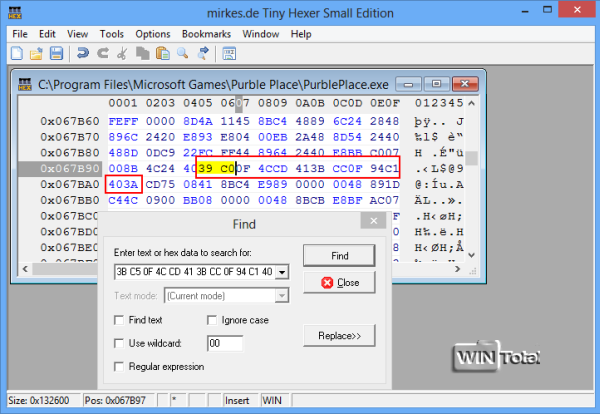Click the hex view scroll up arrow
This screenshot has width=600, height=414.
pyautogui.click(x=472, y=103)
